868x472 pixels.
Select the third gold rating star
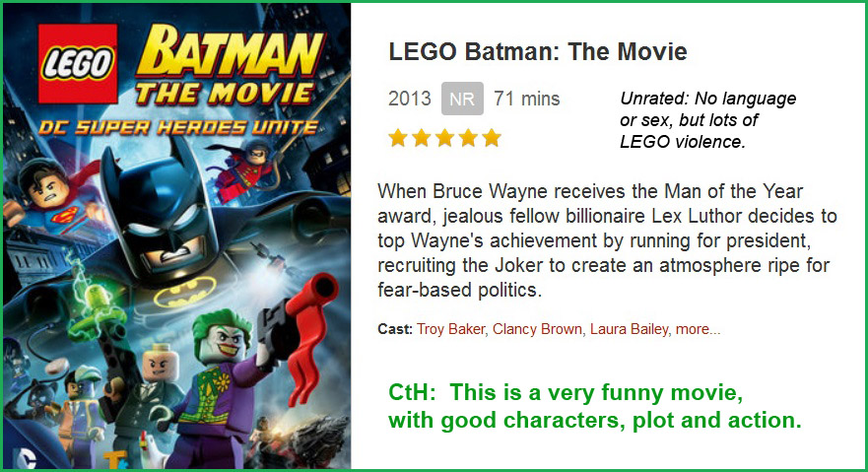(445, 138)
